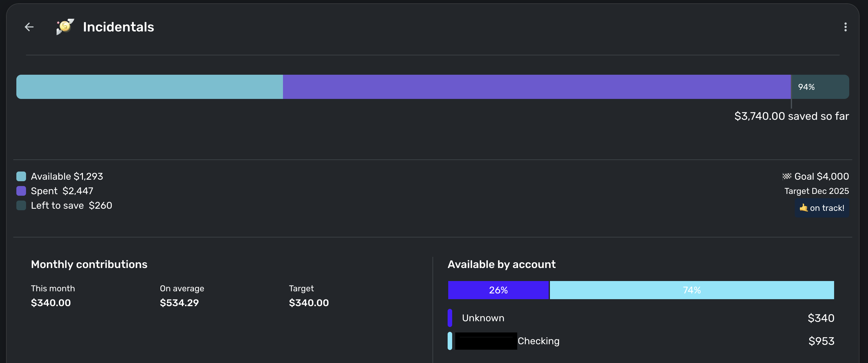Click the Incidentals money emoji icon
Viewport: 868px width, 363px height.
(x=65, y=27)
